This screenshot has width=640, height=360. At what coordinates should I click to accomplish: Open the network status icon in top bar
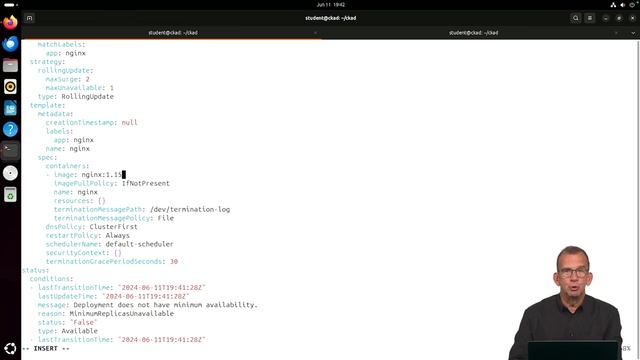[x=613, y=5]
